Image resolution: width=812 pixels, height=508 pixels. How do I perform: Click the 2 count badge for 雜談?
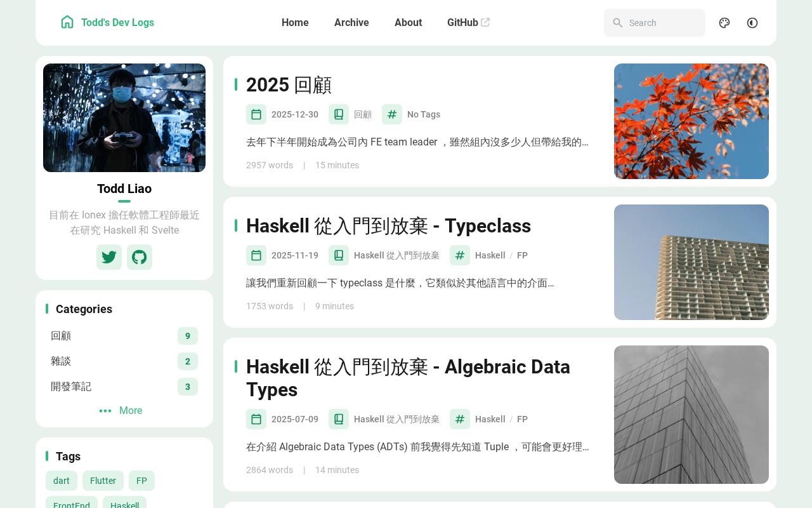[188, 361]
